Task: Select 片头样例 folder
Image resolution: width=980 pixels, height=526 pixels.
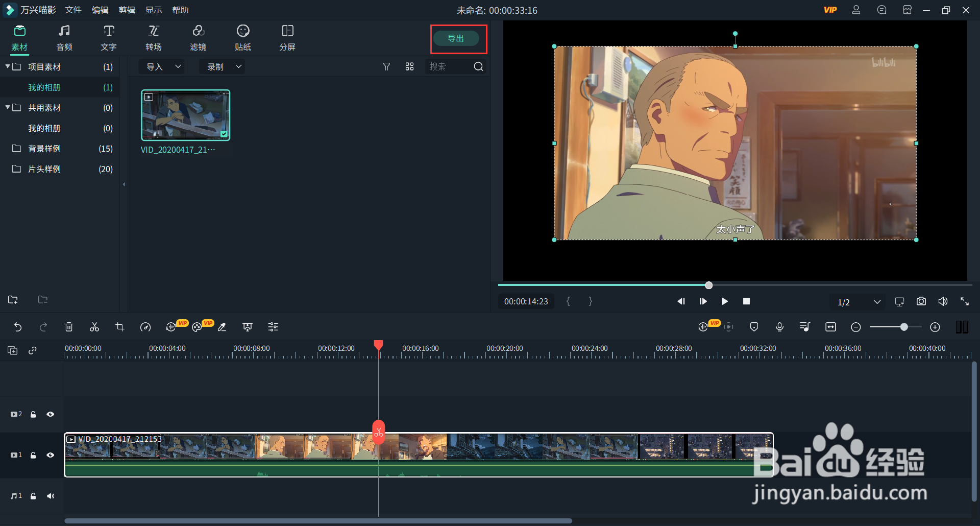Action: 44,169
